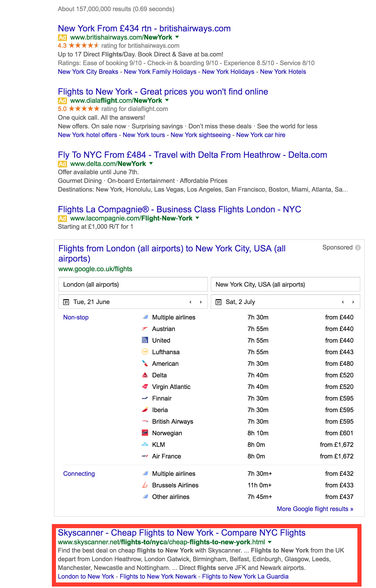This screenshot has height=588, width=376.
Task: Expand the dialaflight.com URL dropdown arrow
Action: pyautogui.click(x=167, y=100)
